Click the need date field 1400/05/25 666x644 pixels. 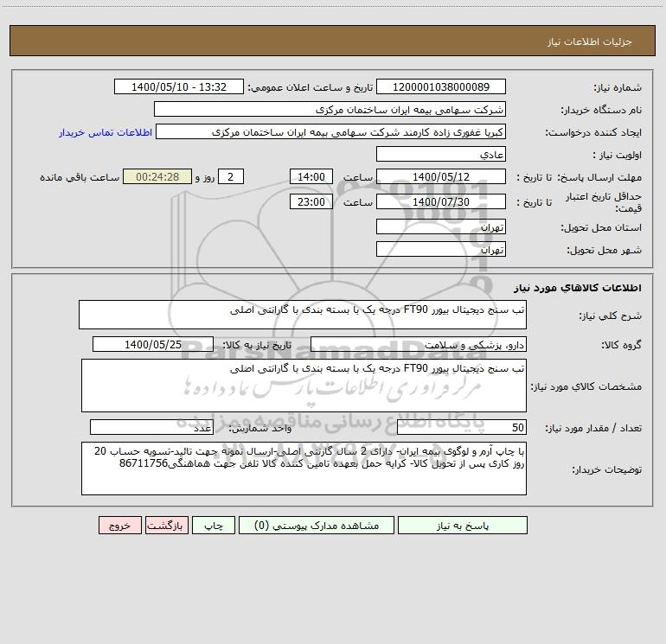point(153,344)
